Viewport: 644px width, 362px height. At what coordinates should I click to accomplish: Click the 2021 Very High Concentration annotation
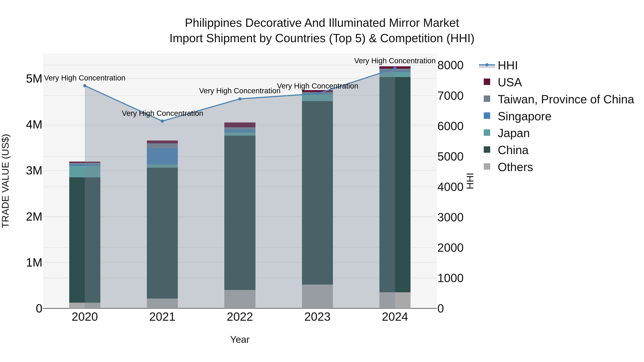tap(162, 113)
